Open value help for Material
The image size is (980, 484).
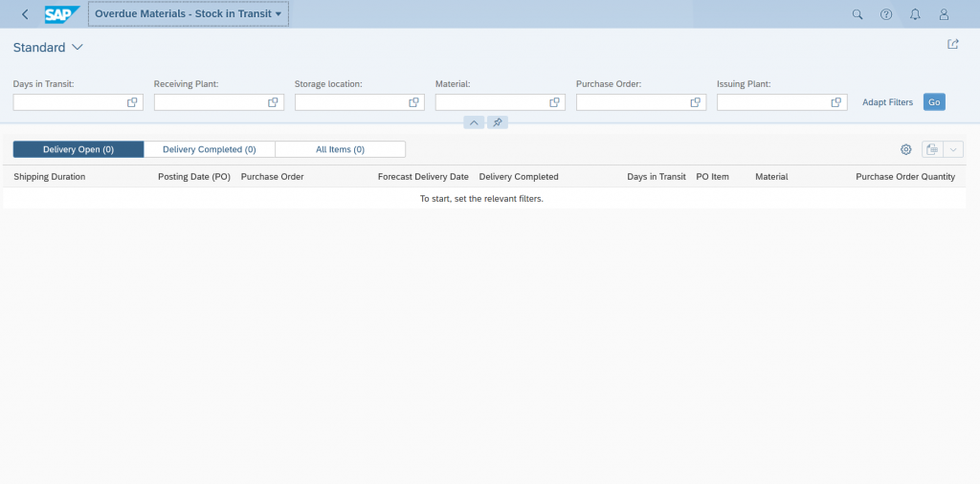[x=554, y=102]
